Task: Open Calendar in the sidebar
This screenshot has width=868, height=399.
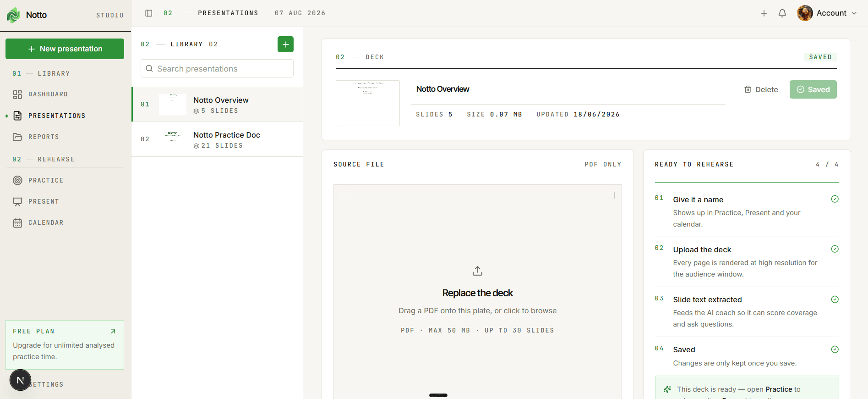Action: [65, 222]
